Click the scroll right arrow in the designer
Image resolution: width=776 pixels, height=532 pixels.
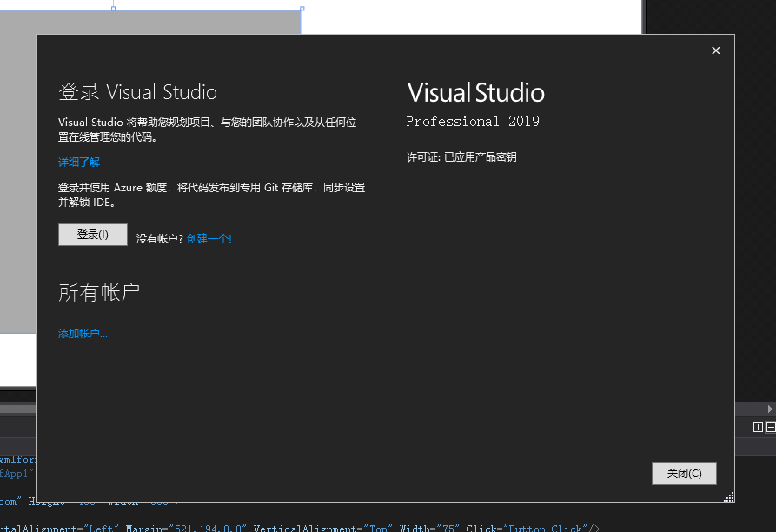click(770, 409)
